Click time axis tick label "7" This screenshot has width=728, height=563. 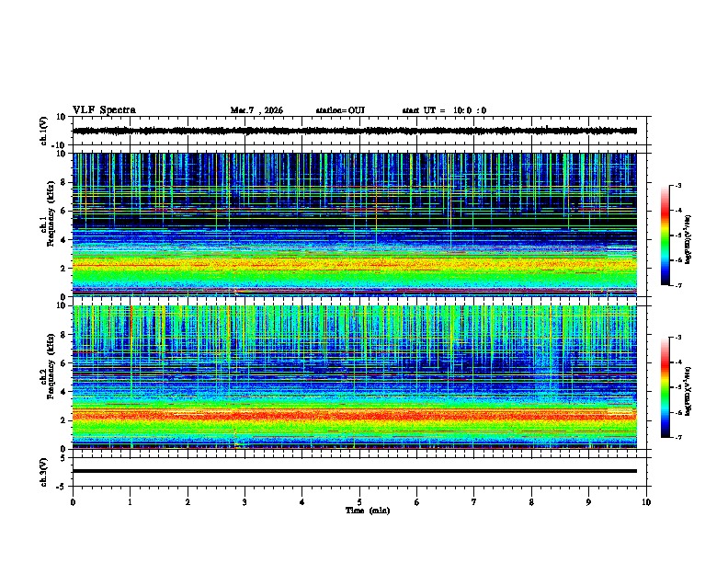coord(474,502)
